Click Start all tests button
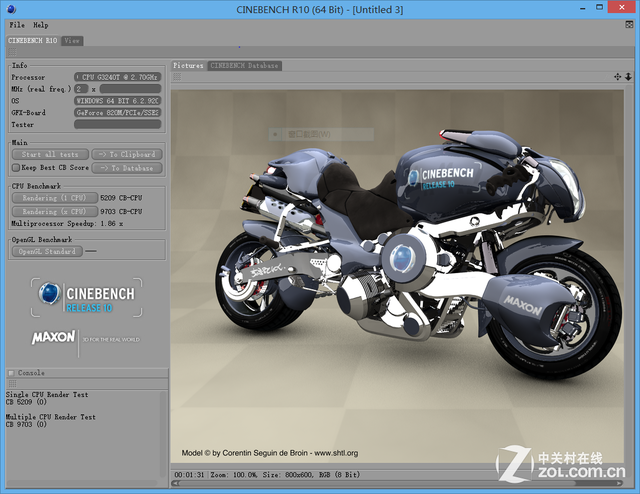This screenshot has height=494, width=640. pos(50,154)
